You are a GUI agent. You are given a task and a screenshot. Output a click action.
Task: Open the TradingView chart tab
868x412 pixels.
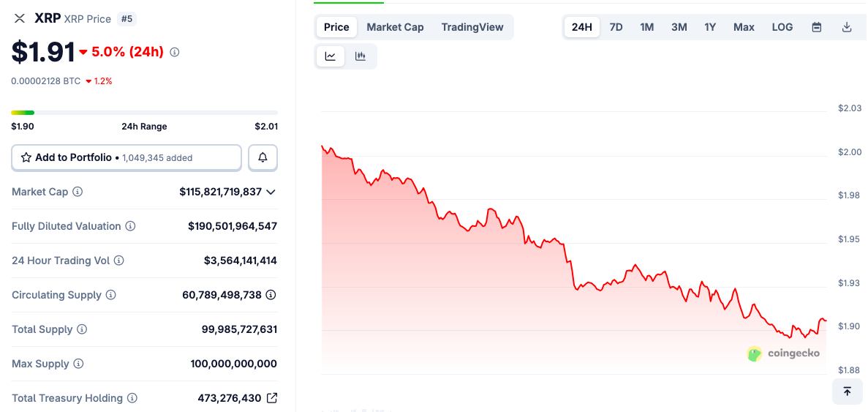(472, 27)
